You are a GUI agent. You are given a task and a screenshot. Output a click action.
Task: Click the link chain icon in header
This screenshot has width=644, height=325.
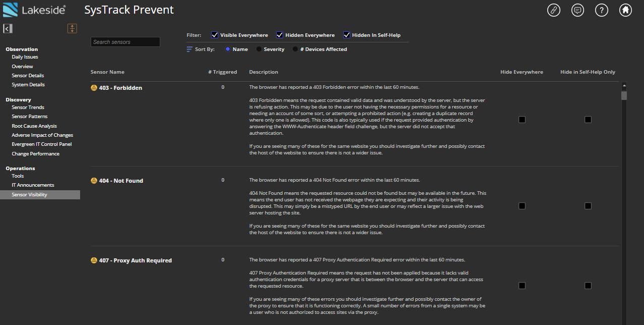coord(554,10)
